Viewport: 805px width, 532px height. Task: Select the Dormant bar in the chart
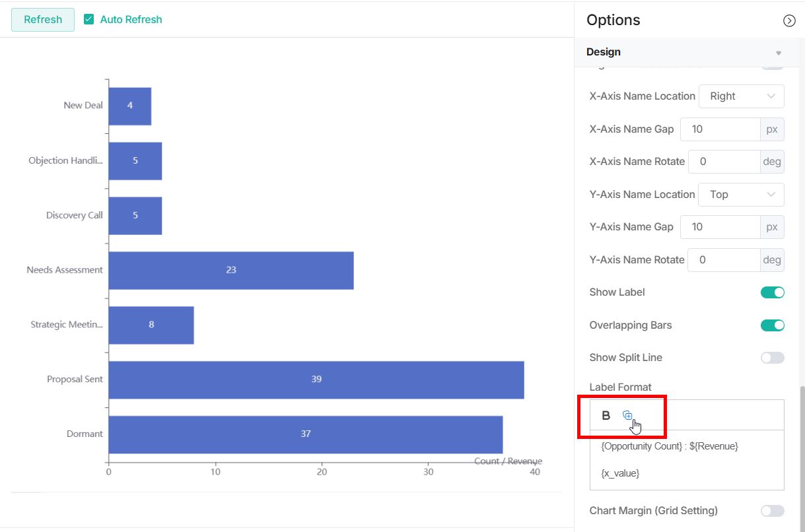click(x=305, y=434)
